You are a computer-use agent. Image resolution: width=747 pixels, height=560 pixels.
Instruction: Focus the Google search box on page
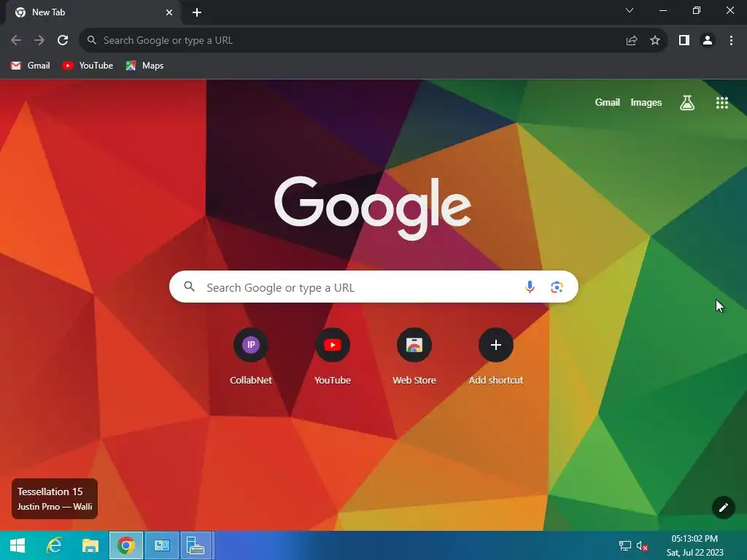point(373,287)
